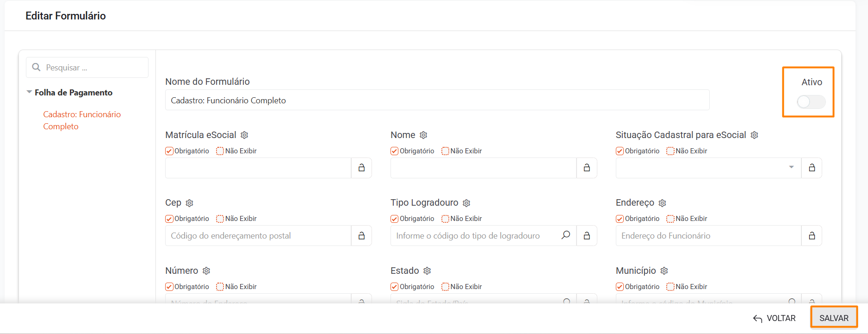
Task: Click the lock icon on Cep field
Action: coord(361,236)
